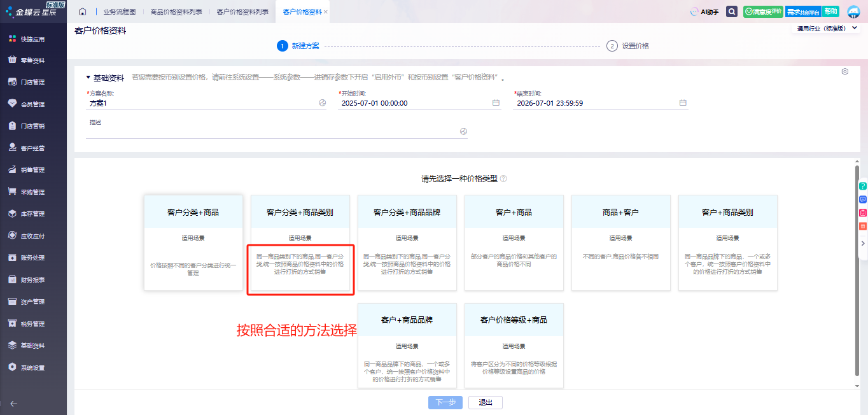Open the form settings gear icon
This screenshot has width=868, height=415.
[844, 72]
